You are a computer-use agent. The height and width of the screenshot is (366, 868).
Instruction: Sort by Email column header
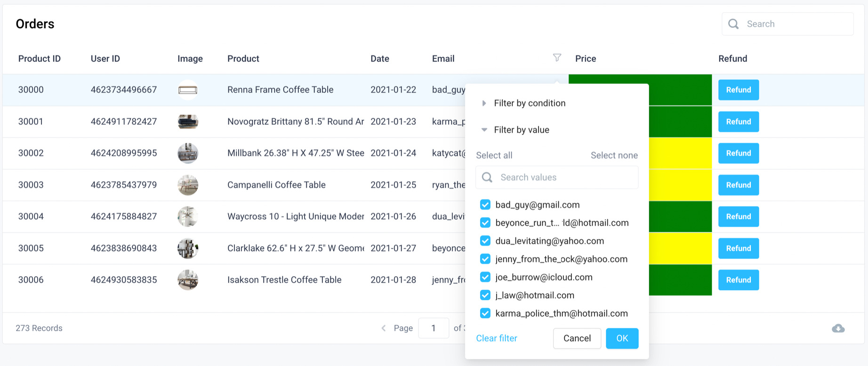(x=443, y=59)
